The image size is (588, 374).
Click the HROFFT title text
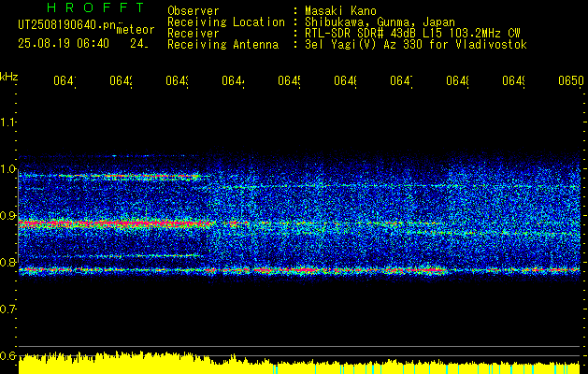click(96, 7)
